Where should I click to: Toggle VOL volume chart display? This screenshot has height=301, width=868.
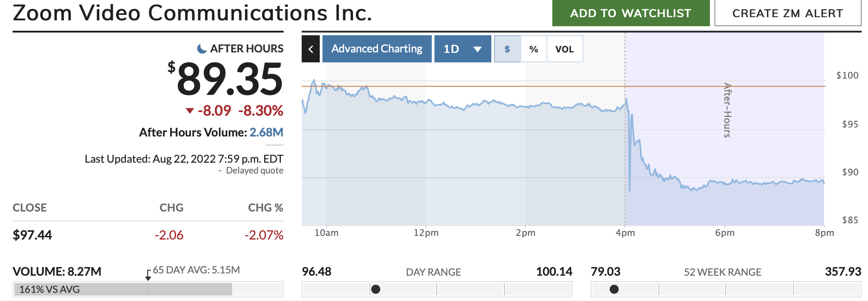pyautogui.click(x=565, y=49)
